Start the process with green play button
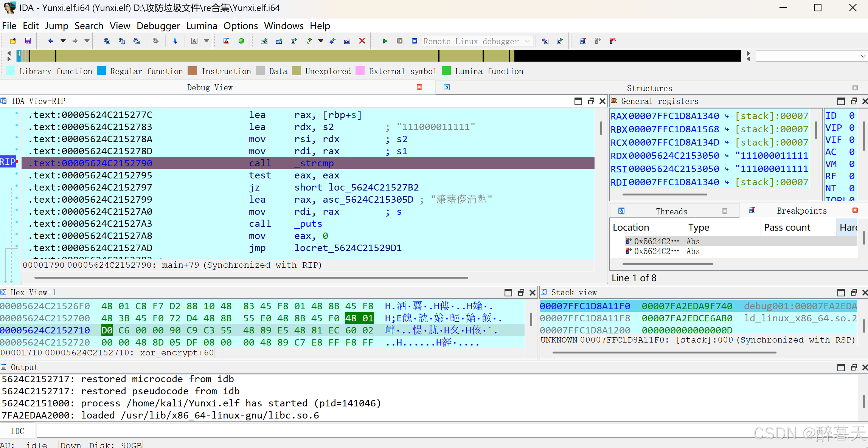868x448 pixels. pos(385,41)
